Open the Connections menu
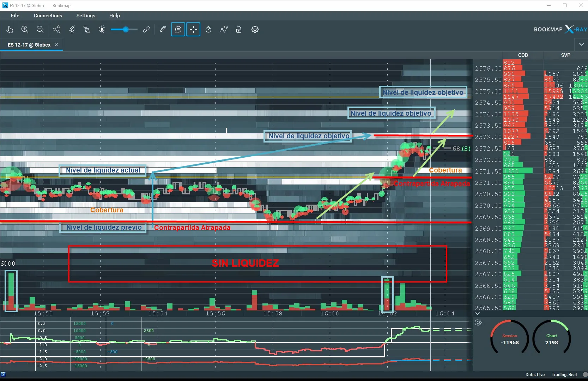Viewport: 588px width, 381px height. (48, 16)
